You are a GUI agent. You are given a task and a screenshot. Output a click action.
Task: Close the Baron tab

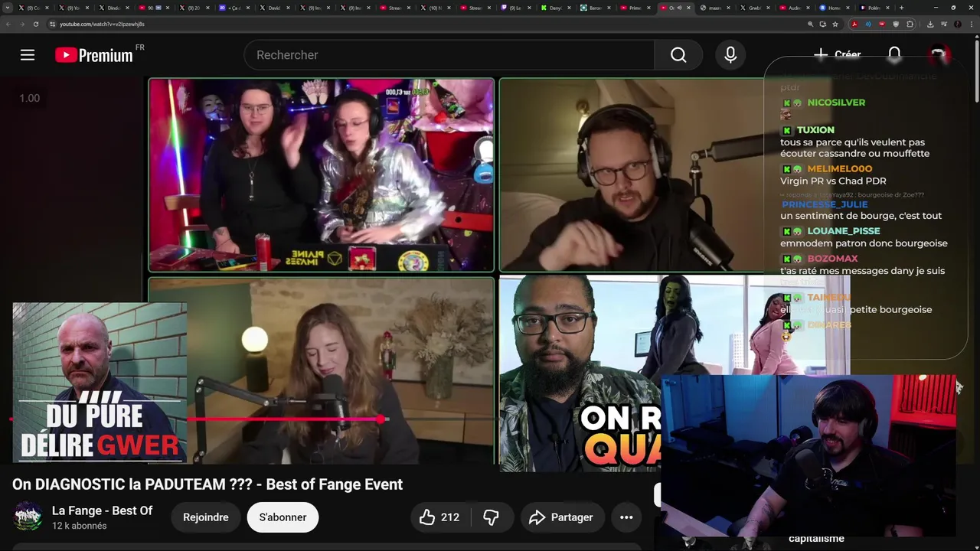[x=609, y=8]
